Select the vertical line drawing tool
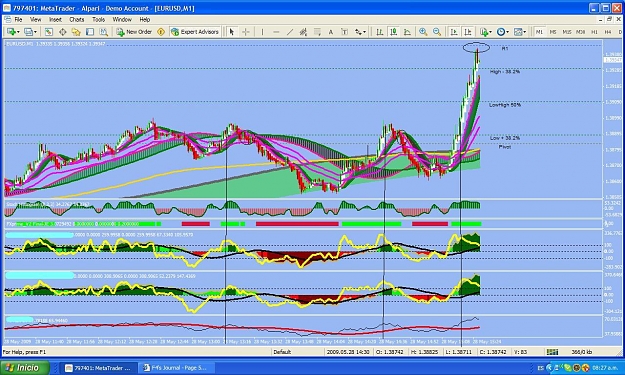The image size is (625, 375). [262, 32]
